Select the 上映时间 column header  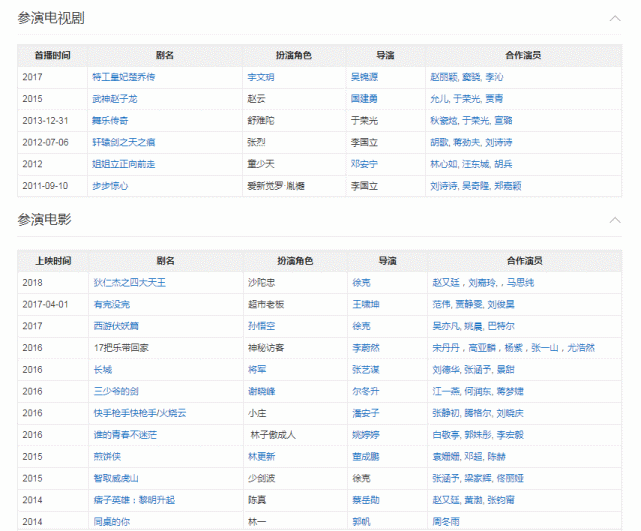pyautogui.click(x=53, y=261)
